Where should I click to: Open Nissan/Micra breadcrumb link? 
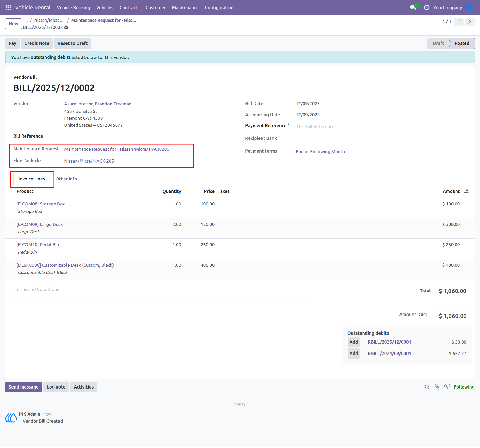coord(49,20)
